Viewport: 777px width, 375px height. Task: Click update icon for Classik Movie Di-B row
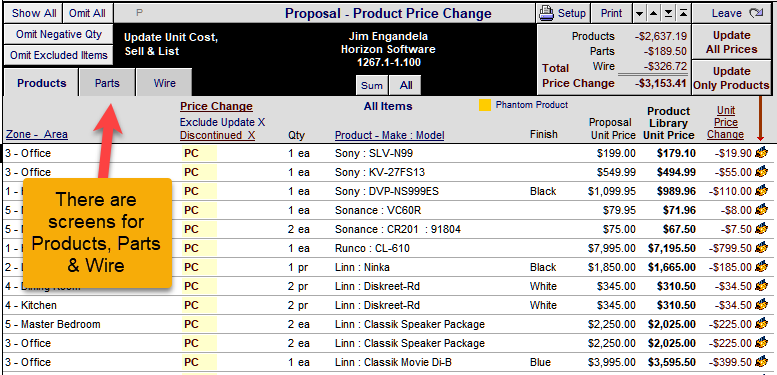(x=761, y=362)
